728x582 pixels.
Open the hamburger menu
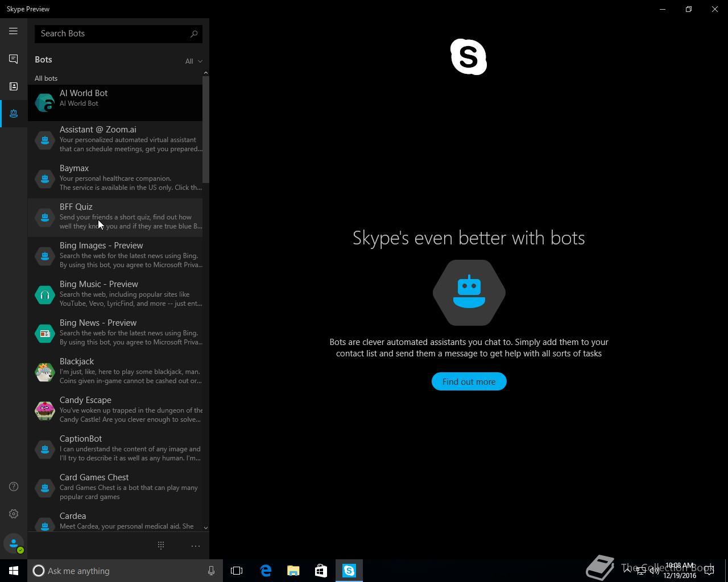click(13, 31)
